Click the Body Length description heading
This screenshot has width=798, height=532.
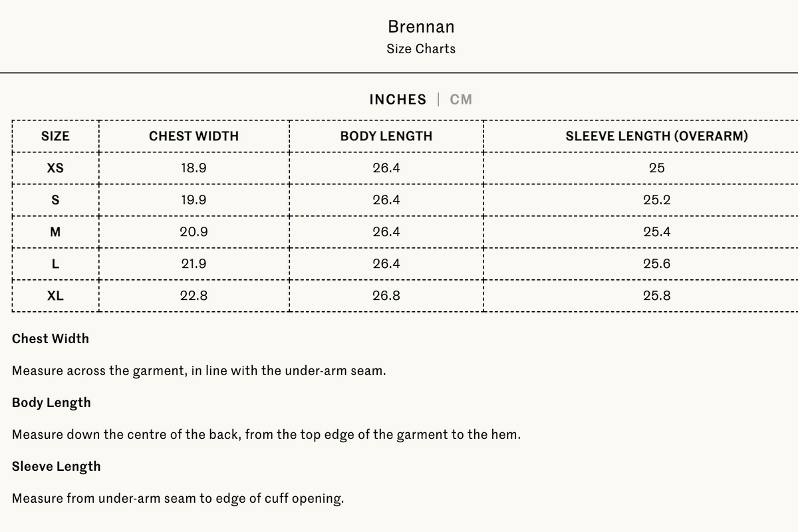(x=51, y=403)
